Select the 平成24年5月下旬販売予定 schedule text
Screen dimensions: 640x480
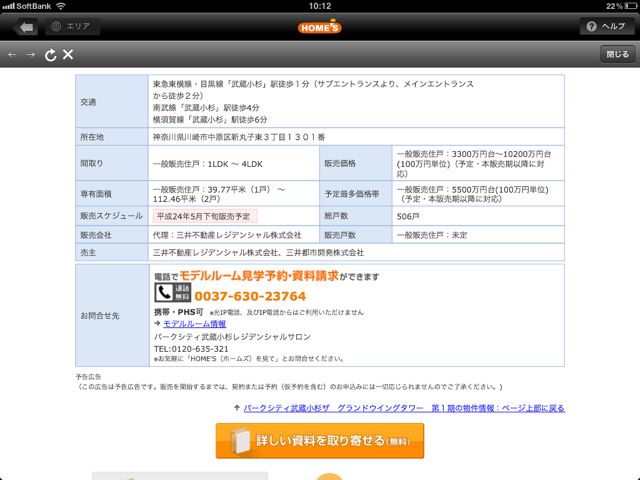[203, 216]
